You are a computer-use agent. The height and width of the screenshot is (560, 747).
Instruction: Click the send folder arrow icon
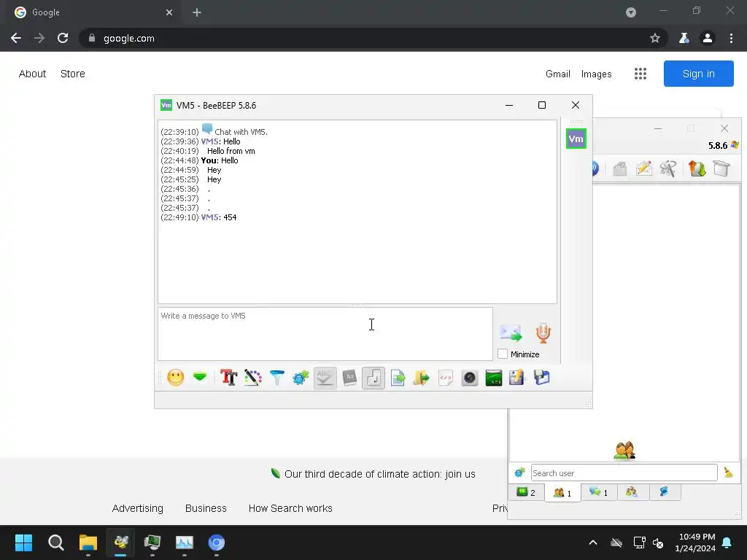tap(421, 378)
